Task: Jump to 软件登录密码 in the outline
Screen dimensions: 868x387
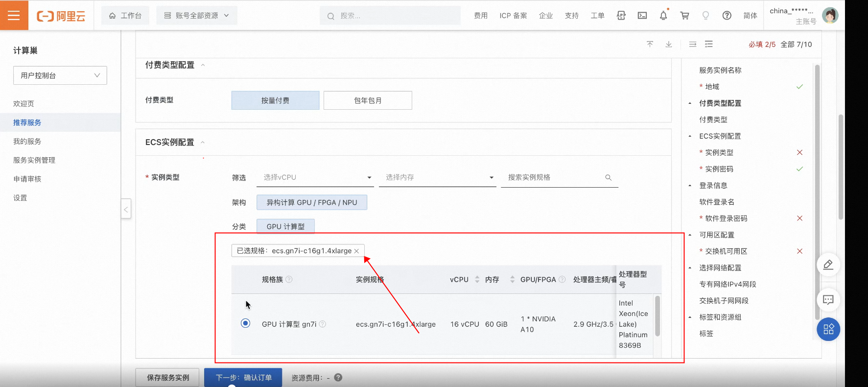Action: [x=726, y=218]
